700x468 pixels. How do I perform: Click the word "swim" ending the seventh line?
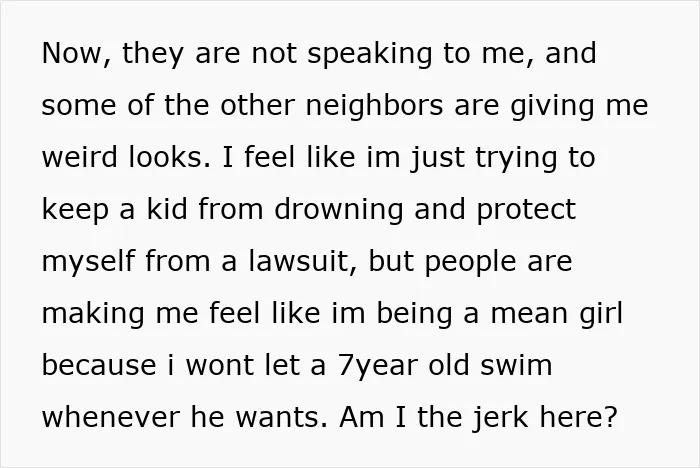(x=516, y=365)
